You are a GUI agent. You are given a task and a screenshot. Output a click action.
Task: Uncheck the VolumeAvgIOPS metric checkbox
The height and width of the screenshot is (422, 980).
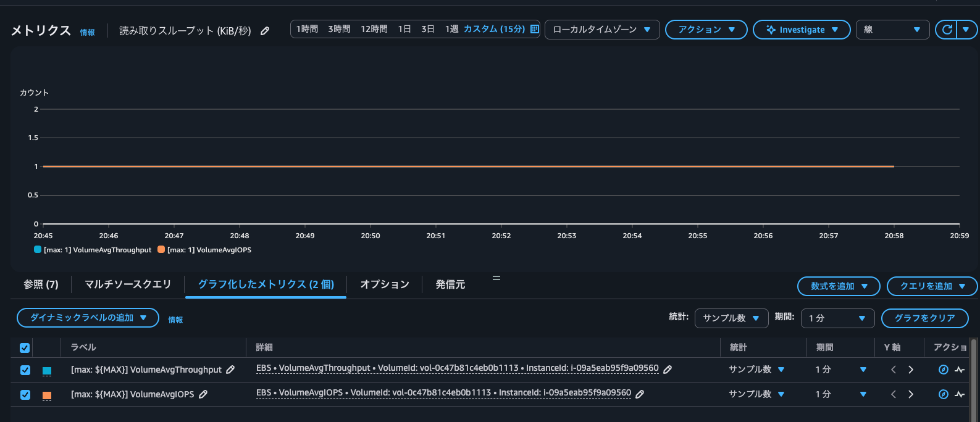[25, 395]
